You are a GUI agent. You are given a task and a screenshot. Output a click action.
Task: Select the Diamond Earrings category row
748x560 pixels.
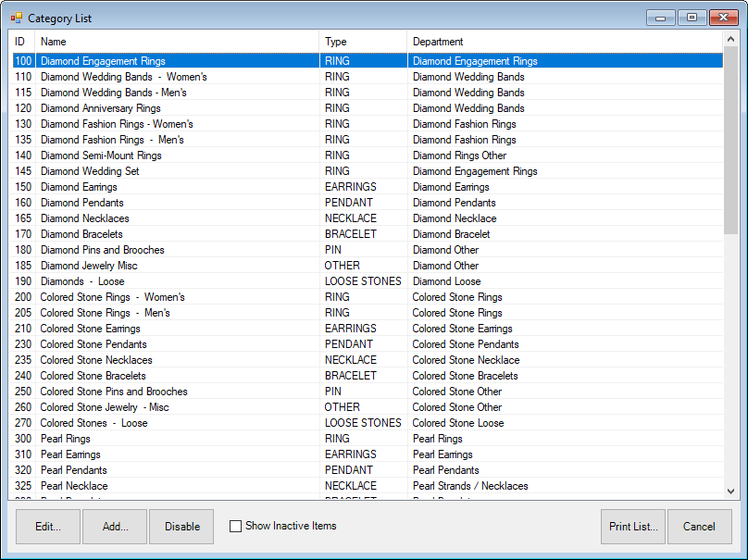[79, 187]
